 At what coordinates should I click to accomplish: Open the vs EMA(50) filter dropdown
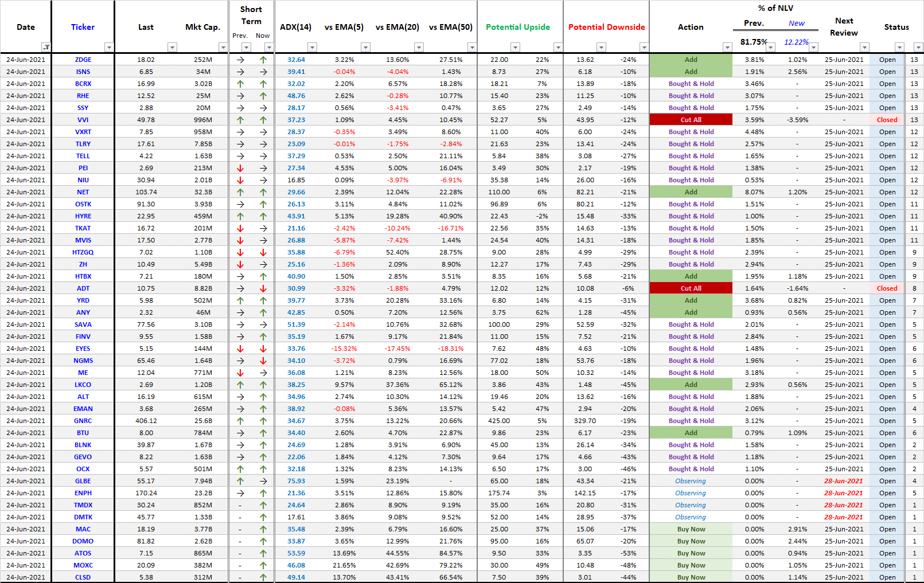point(471,47)
